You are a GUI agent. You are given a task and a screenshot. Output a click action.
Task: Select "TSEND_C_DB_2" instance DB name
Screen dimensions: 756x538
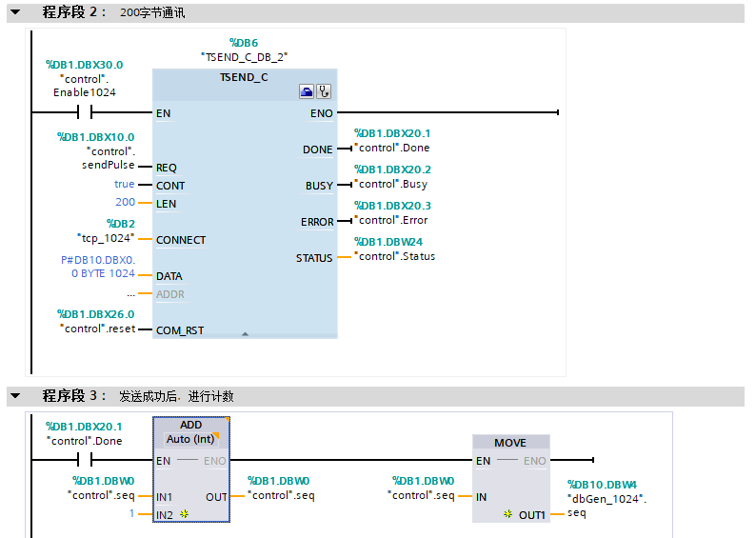tap(244, 57)
